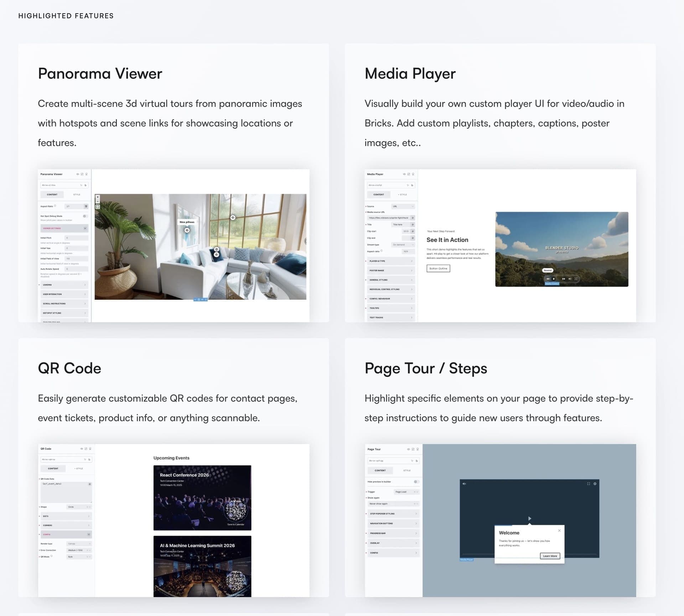Click the QR Code Data text area
Viewport: 684px width, 616px height.
tap(66, 492)
